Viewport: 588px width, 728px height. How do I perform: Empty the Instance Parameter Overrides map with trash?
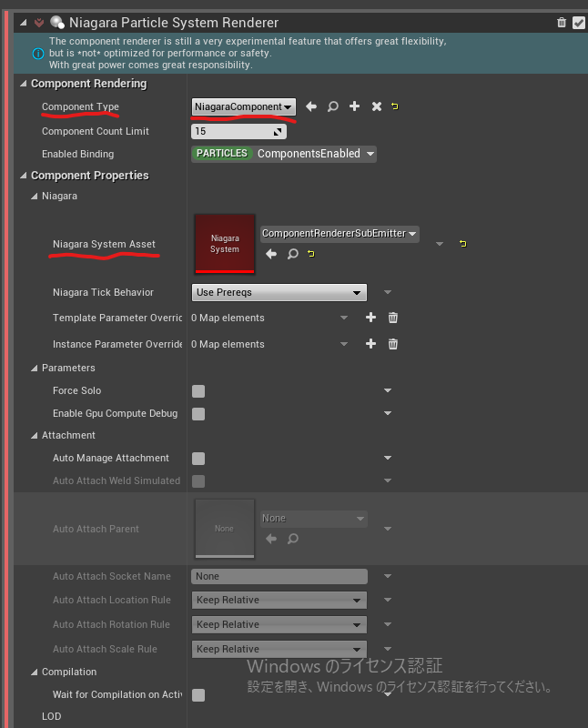click(393, 344)
